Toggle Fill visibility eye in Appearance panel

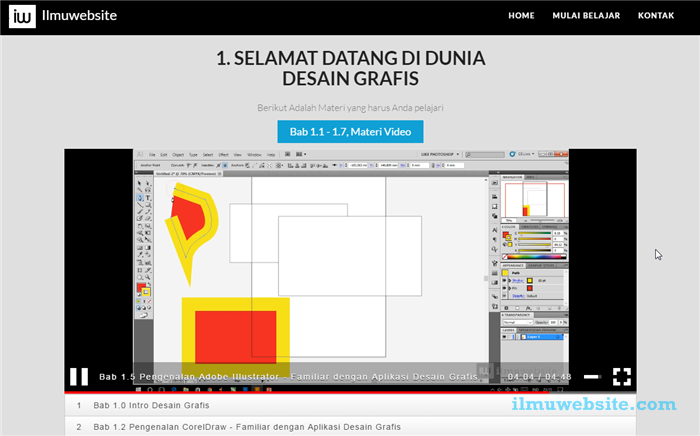504,288
